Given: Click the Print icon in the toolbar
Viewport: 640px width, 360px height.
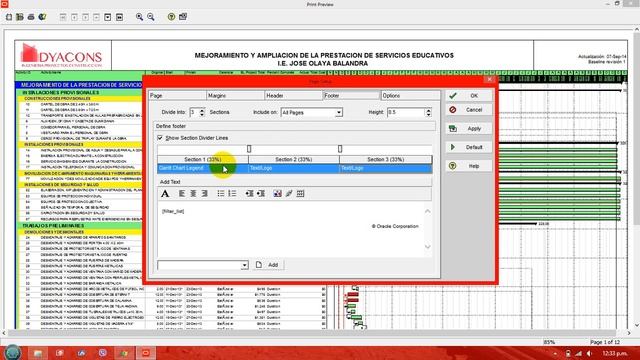Looking at the screenshot, I should [x=31, y=17].
